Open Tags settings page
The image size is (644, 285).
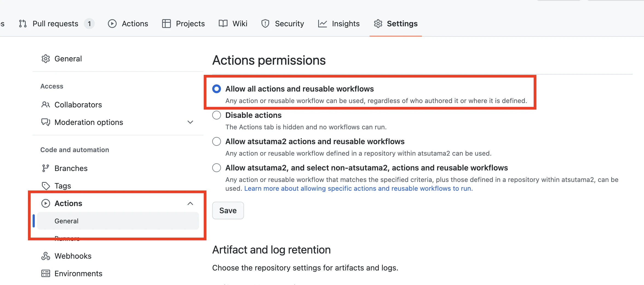pos(118,186)
